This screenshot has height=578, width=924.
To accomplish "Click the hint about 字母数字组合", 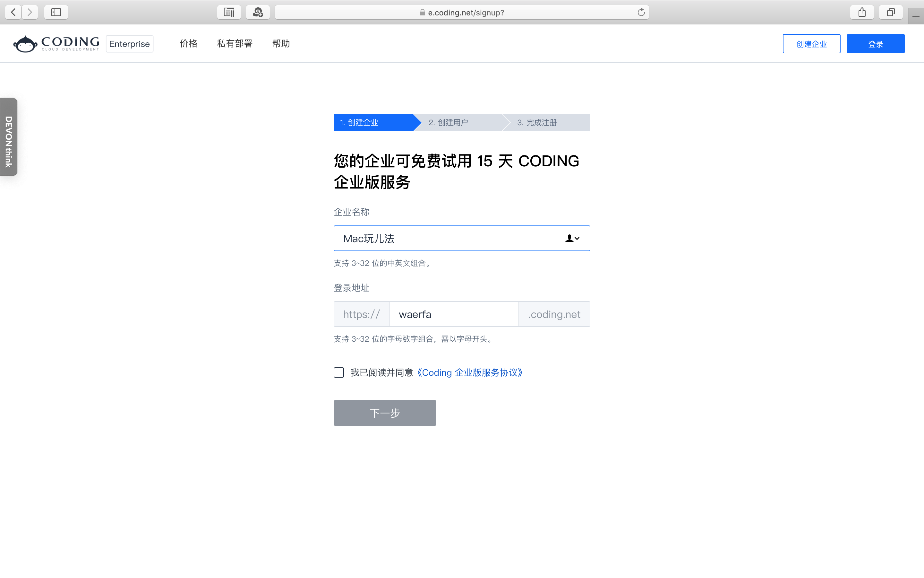I will [x=414, y=339].
